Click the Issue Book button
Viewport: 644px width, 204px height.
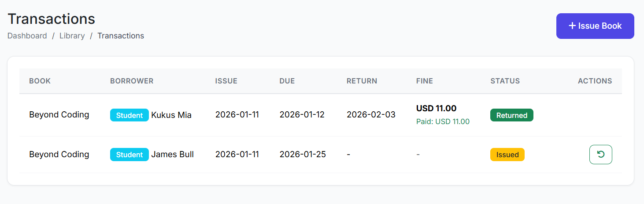(x=595, y=26)
